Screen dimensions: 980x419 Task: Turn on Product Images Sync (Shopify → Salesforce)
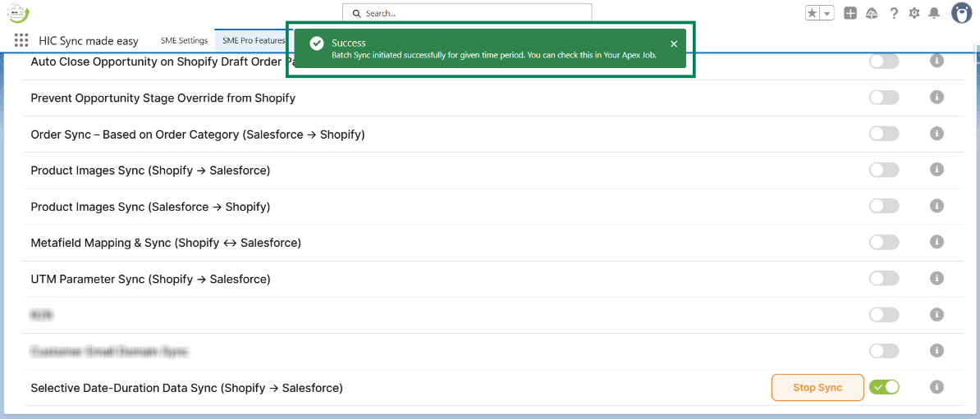pyautogui.click(x=884, y=171)
